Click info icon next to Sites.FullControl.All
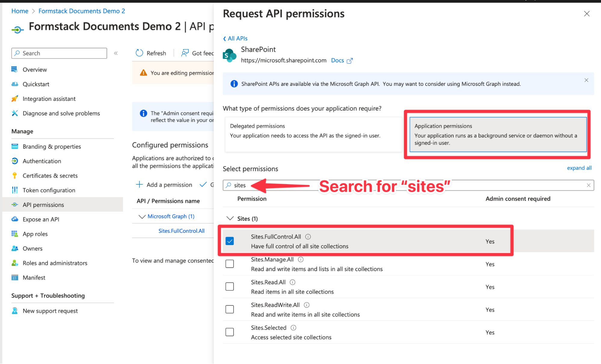This screenshot has width=601, height=364. tap(308, 237)
